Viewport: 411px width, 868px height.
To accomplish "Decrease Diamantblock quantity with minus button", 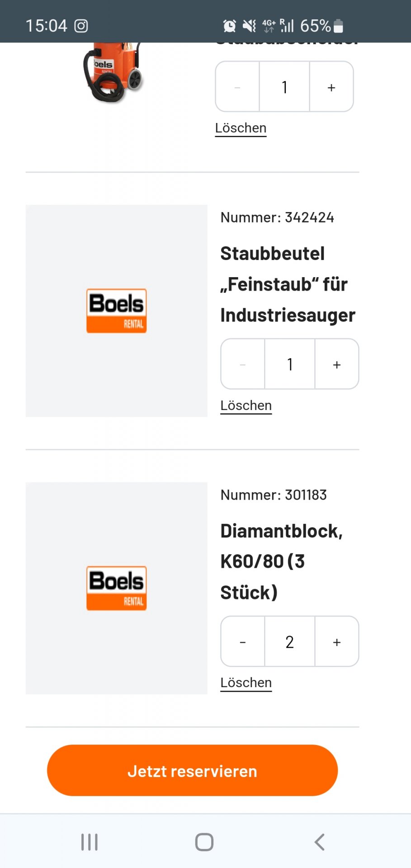I will pos(243,642).
